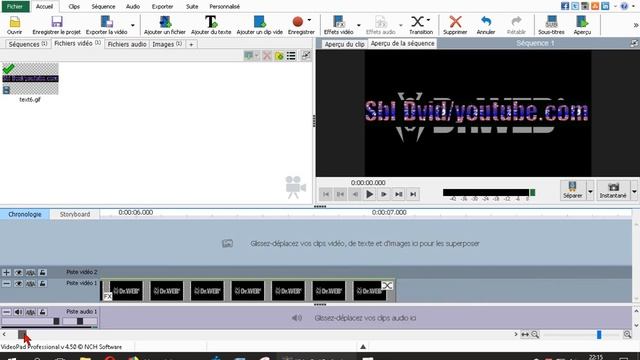Step to next frame button
Image resolution: width=640 pixels, height=360 pixels.
tap(384, 194)
